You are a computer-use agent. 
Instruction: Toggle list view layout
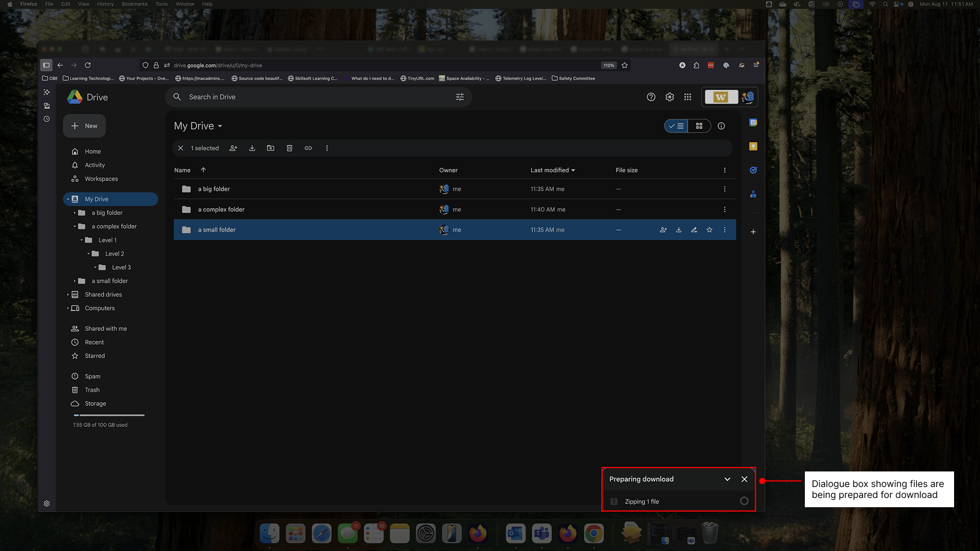point(676,126)
